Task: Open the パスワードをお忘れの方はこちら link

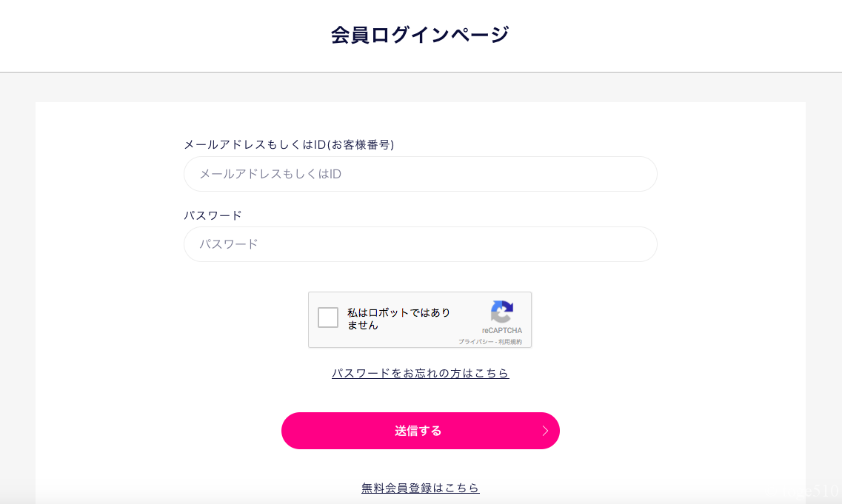Action: 420,373
